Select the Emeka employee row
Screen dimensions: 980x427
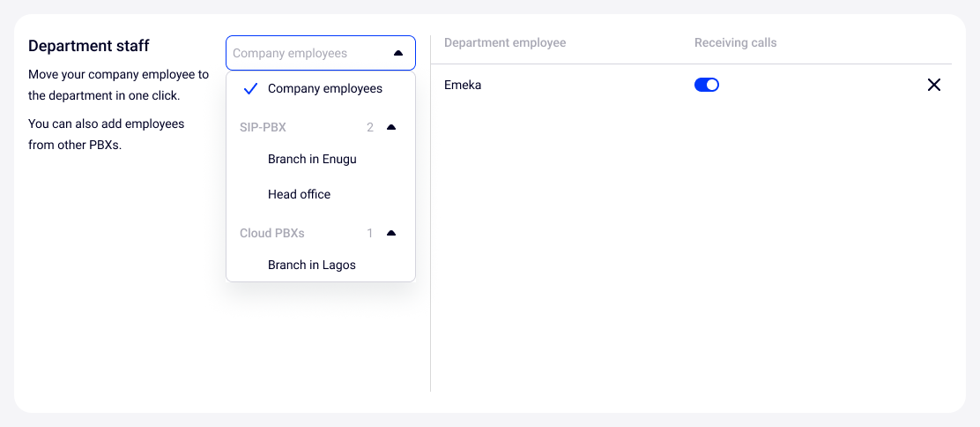(x=463, y=85)
